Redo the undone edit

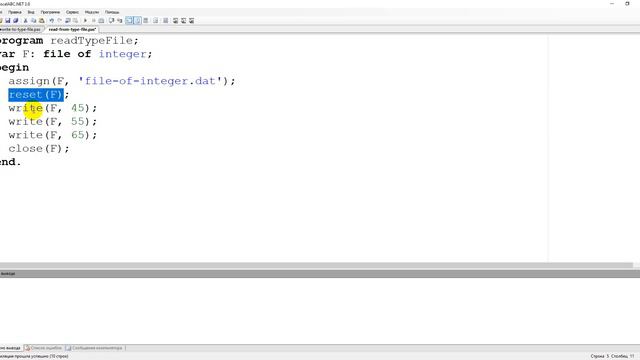click(x=60, y=20)
